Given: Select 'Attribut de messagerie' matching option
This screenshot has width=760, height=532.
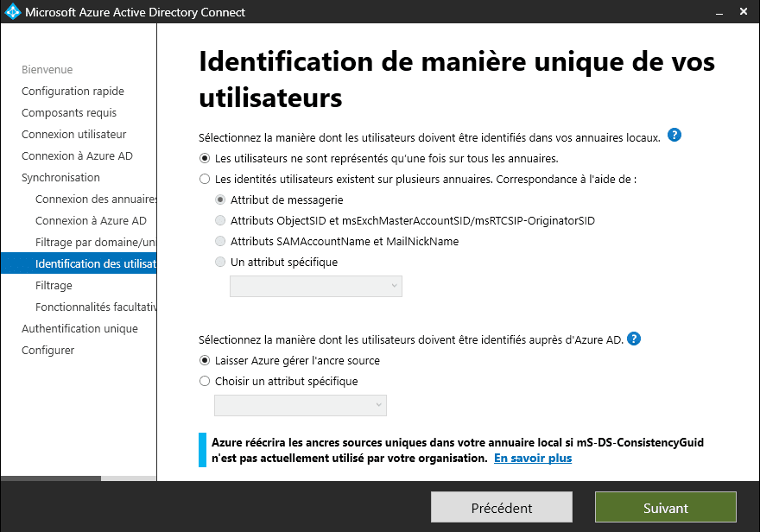Looking at the screenshot, I should coord(221,200).
